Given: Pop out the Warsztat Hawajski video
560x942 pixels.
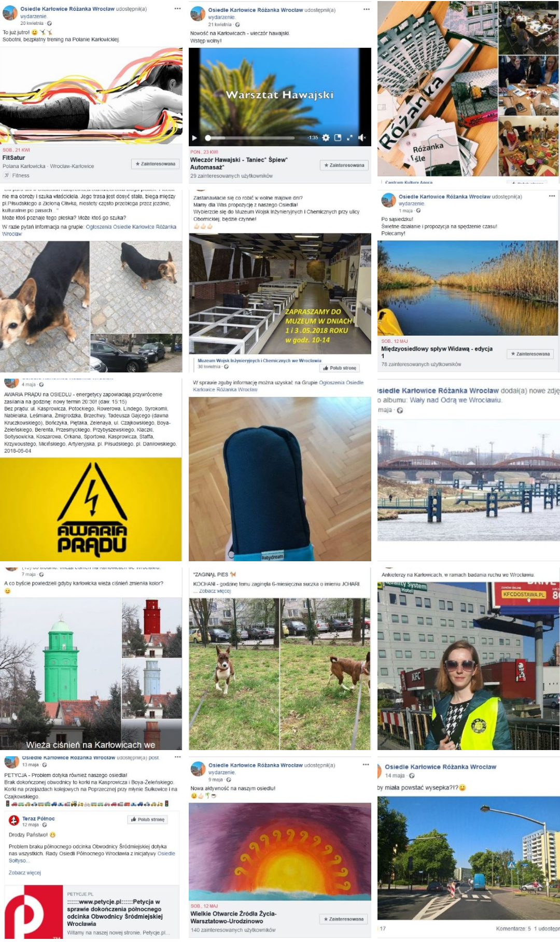Looking at the screenshot, I should click(338, 138).
